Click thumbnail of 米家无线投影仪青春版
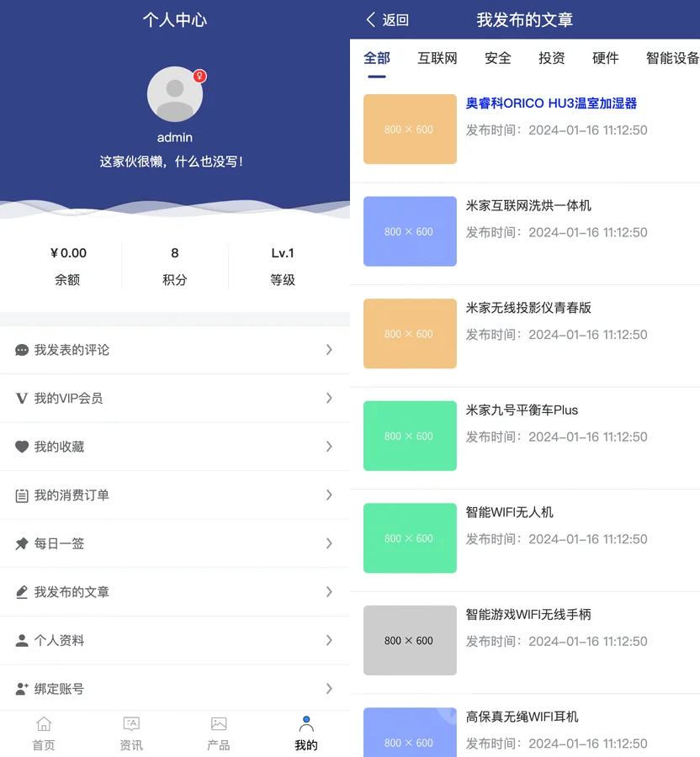Image resolution: width=700 pixels, height=757 pixels. coord(410,334)
